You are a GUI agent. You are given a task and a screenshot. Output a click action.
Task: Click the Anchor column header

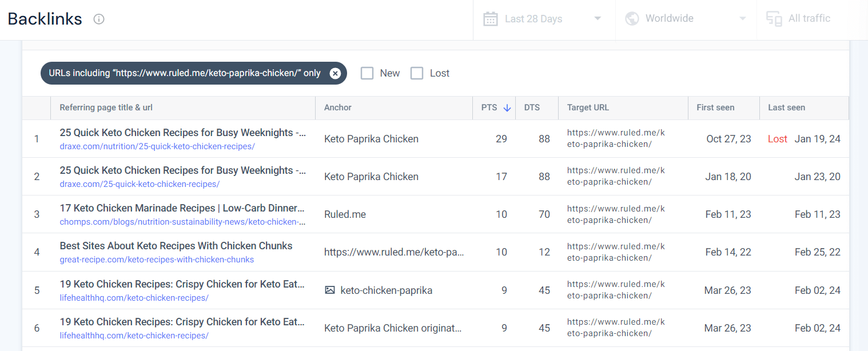coord(338,107)
